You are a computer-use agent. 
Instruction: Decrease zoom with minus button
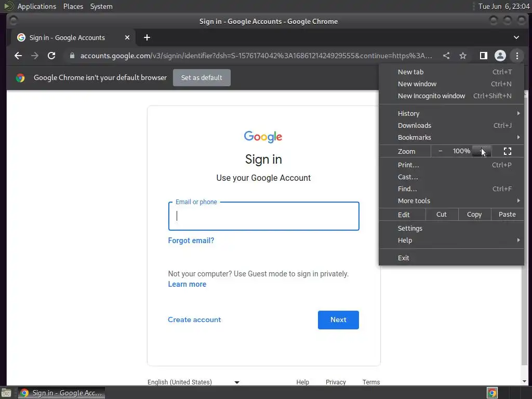pyautogui.click(x=440, y=151)
